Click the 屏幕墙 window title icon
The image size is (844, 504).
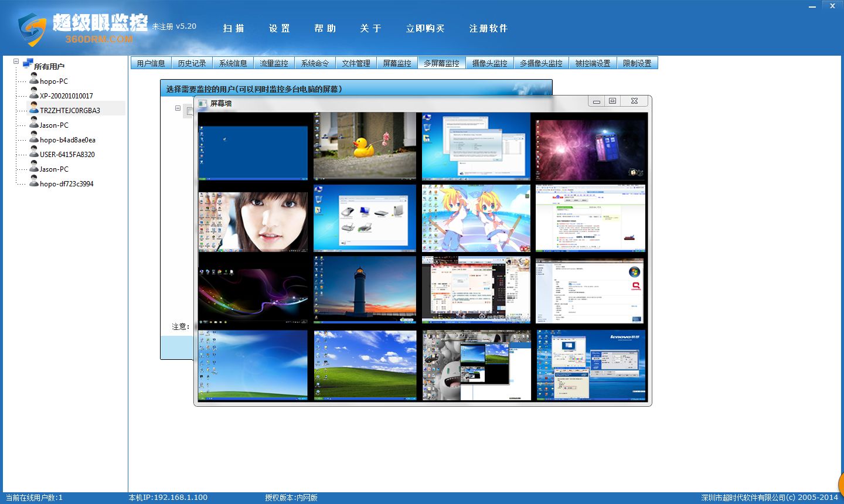(203, 103)
